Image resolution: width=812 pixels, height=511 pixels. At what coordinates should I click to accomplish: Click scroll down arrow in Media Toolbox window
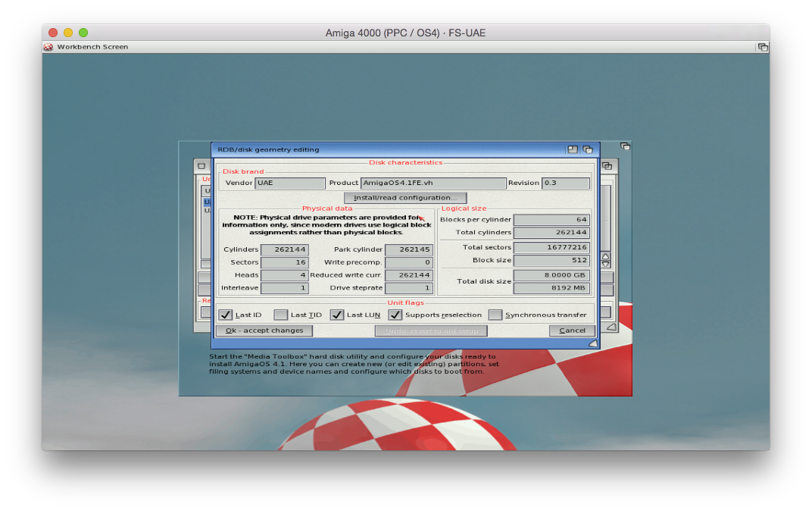(605, 265)
